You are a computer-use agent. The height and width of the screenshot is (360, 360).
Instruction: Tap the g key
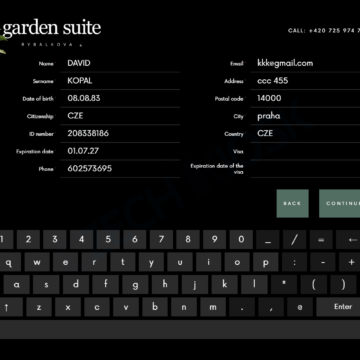(x=135, y=285)
